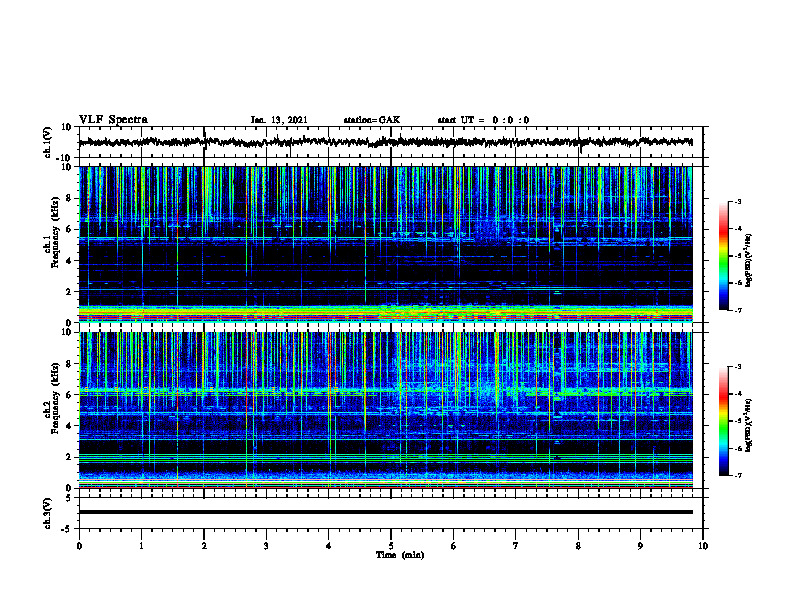Click the "Time (min)" axis title

pyautogui.click(x=400, y=555)
